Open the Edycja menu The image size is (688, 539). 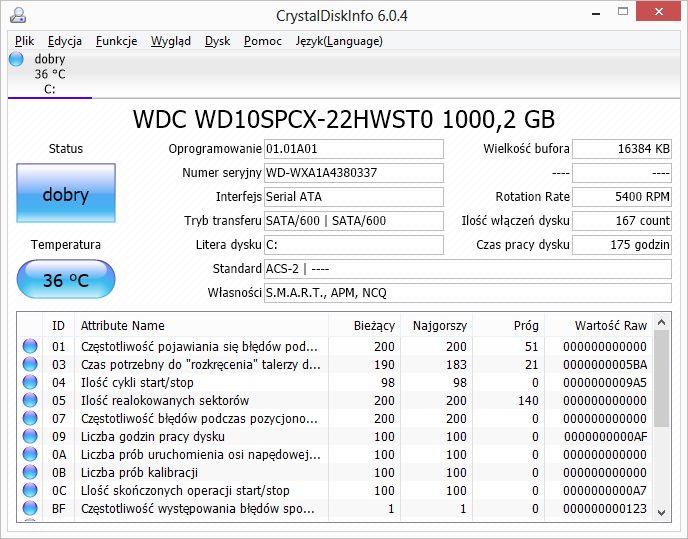tap(64, 41)
